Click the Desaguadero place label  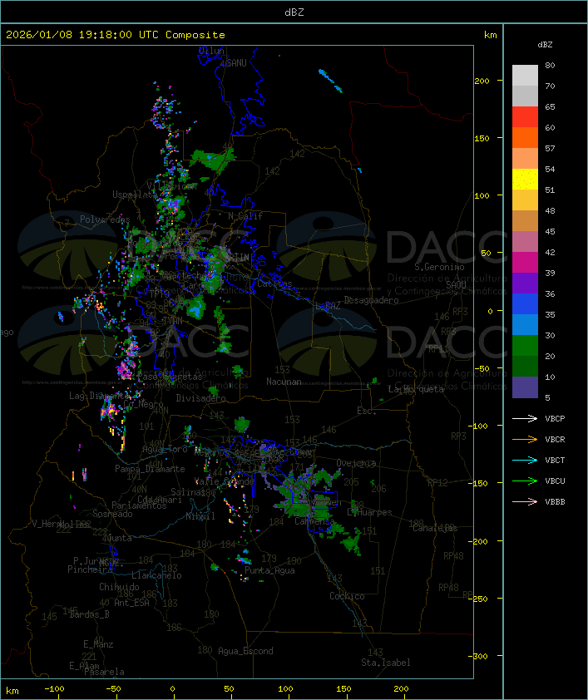point(371,299)
